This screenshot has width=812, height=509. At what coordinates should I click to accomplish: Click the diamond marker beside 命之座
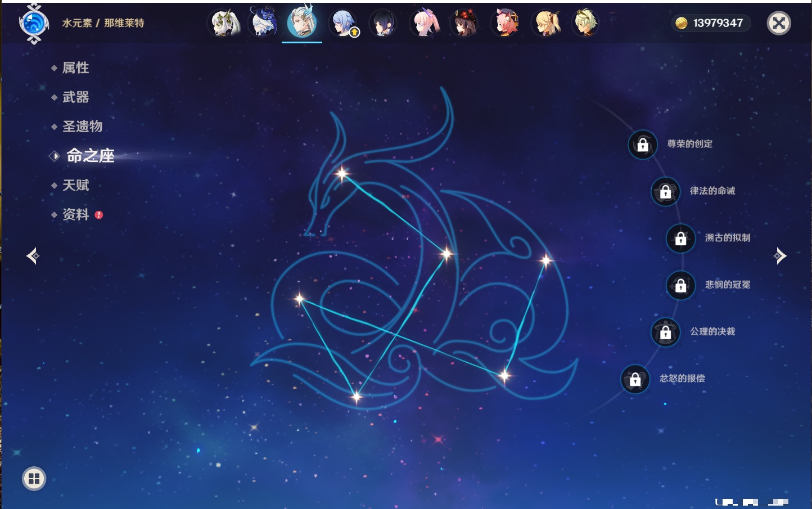coord(55,156)
